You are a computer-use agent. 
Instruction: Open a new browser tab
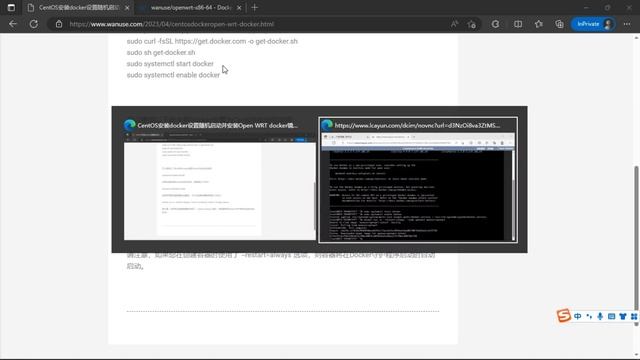[x=255, y=7]
